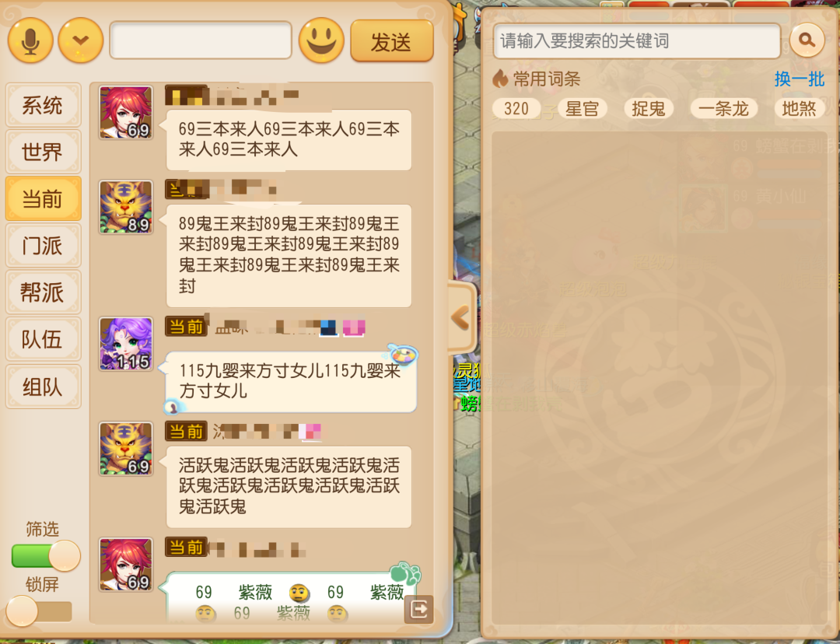The image size is (840, 644).
Task: Tap the microphone voice input icon
Action: pyautogui.click(x=30, y=40)
